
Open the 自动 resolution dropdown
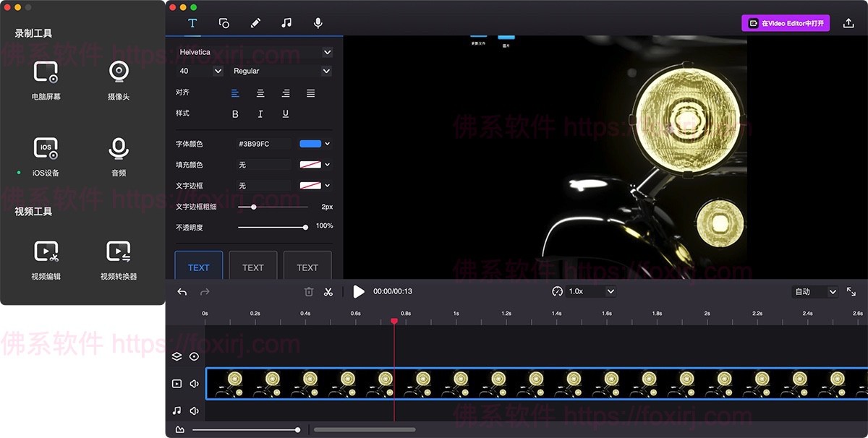[813, 291]
